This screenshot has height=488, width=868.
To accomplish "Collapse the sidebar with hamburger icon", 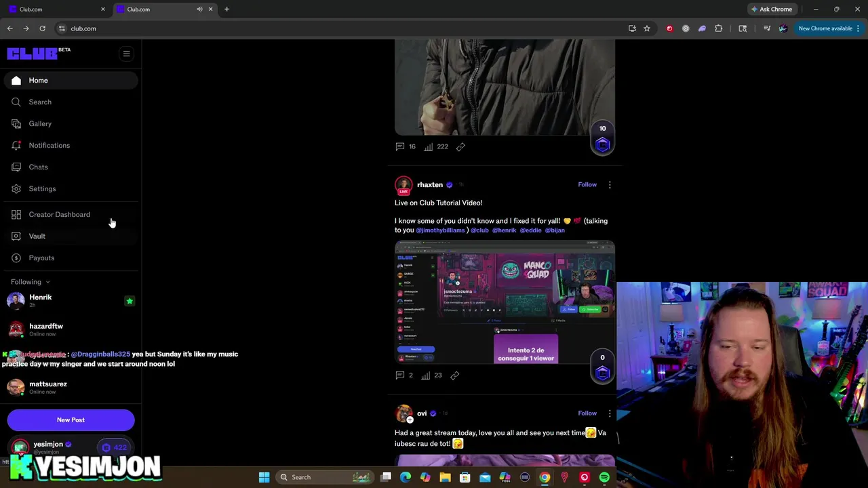I will (x=126, y=54).
